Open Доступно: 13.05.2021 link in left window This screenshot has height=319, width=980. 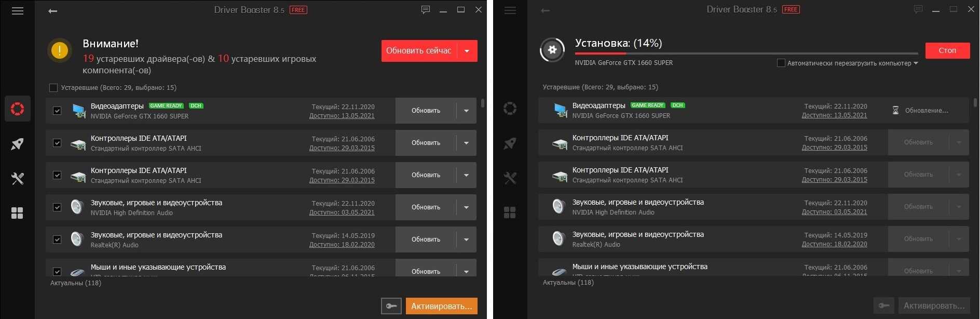342,116
